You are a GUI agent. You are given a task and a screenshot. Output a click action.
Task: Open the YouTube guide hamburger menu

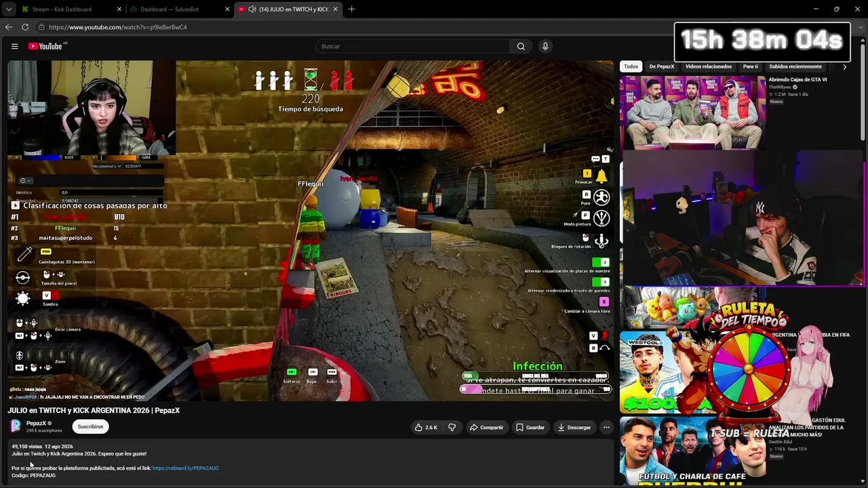coord(14,46)
